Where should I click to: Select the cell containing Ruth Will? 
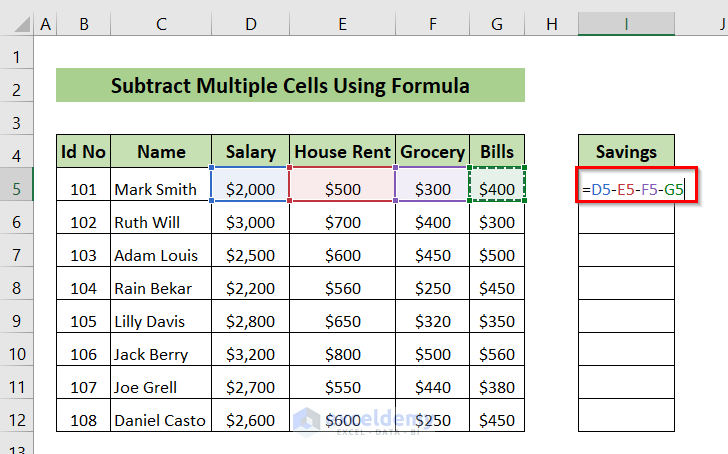click(160, 221)
